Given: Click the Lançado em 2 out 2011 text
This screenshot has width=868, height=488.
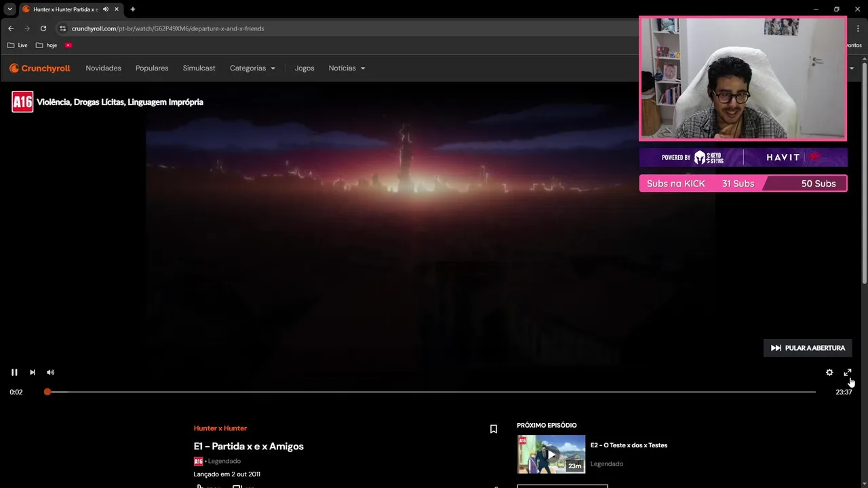Looking at the screenshot, I should click(x=226, y=474).
